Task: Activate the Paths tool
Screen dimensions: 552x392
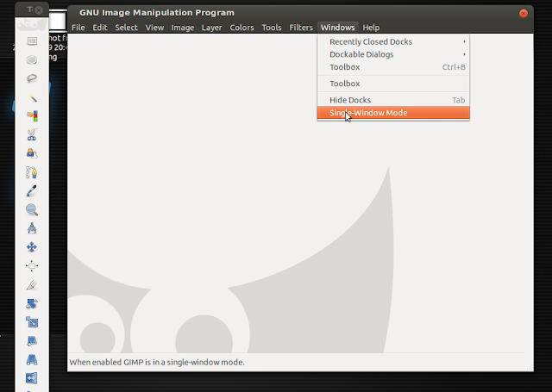Action: [32, 172]
